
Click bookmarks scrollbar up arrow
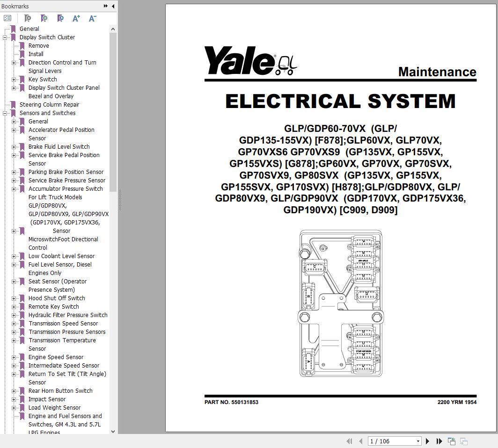[113, 29]
